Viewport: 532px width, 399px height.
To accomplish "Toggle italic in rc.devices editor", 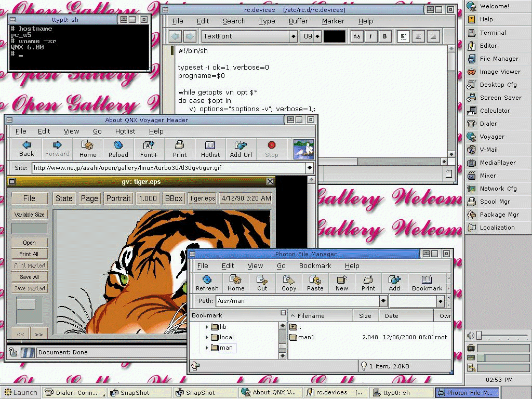I will 370,36.
